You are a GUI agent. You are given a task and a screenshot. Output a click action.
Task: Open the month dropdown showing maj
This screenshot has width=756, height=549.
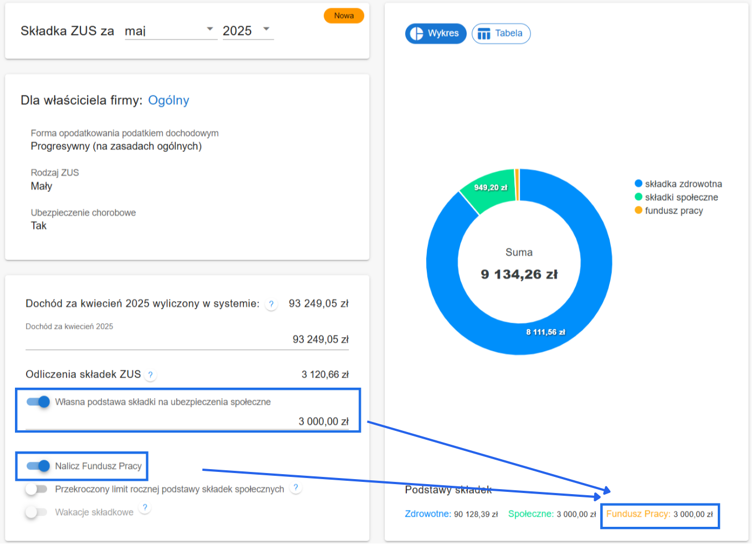[170, 30]
